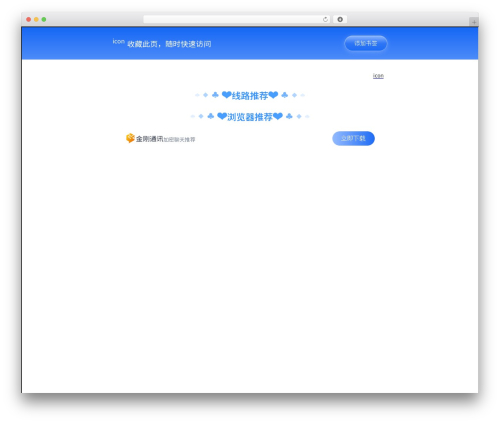The width and height of the screenshot is (500, 423).
Task: Click the orange 金刚通讯 cube logo
Action: [130, 138]
